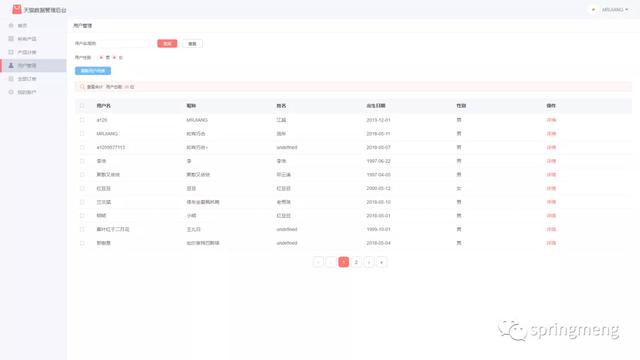The width and height of the screenshot is (640, 360).
Task: Click the magnifier icon in the pink bar
Action: 82,87
